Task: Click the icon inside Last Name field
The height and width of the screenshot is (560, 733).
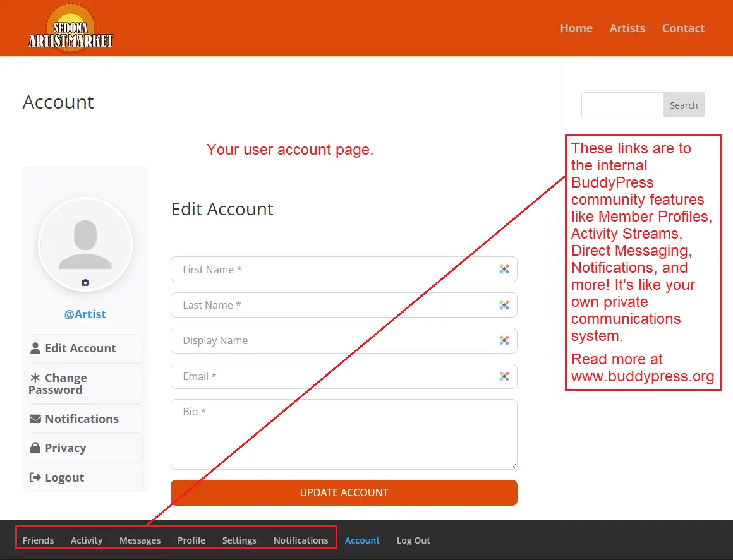Action: coord(504,305)
